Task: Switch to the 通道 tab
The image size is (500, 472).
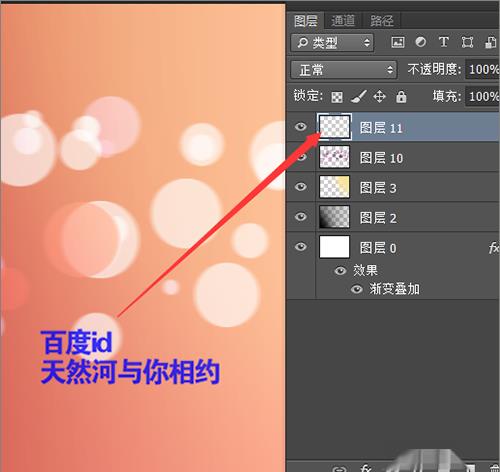Action: [343, 21]
